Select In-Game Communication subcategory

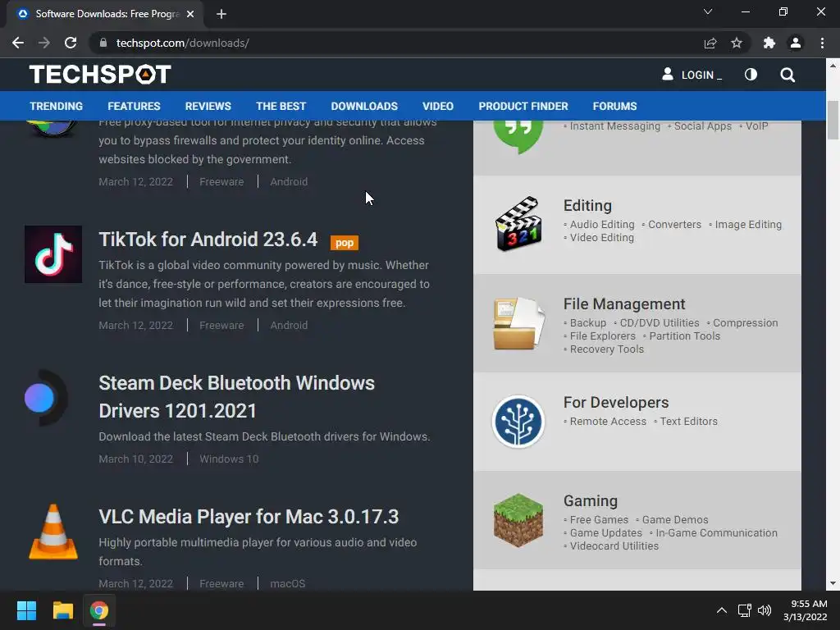[x=716, y=533]
